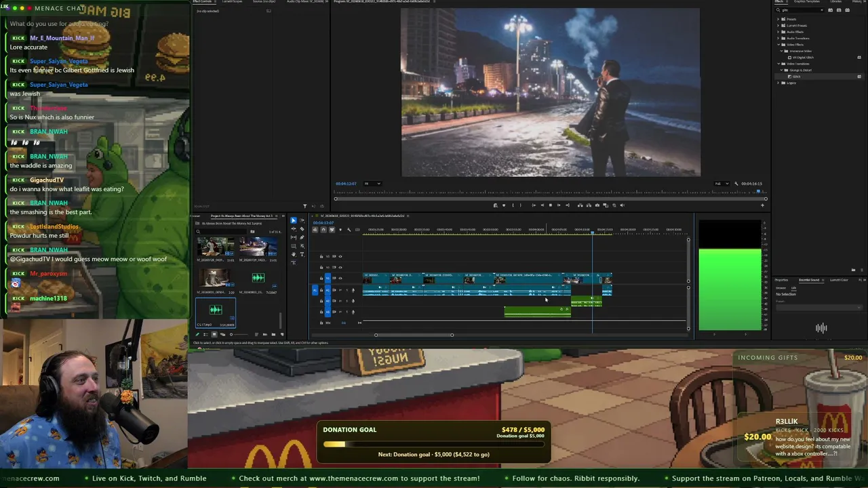Click the Program monitor current timecode

point(346,184)
